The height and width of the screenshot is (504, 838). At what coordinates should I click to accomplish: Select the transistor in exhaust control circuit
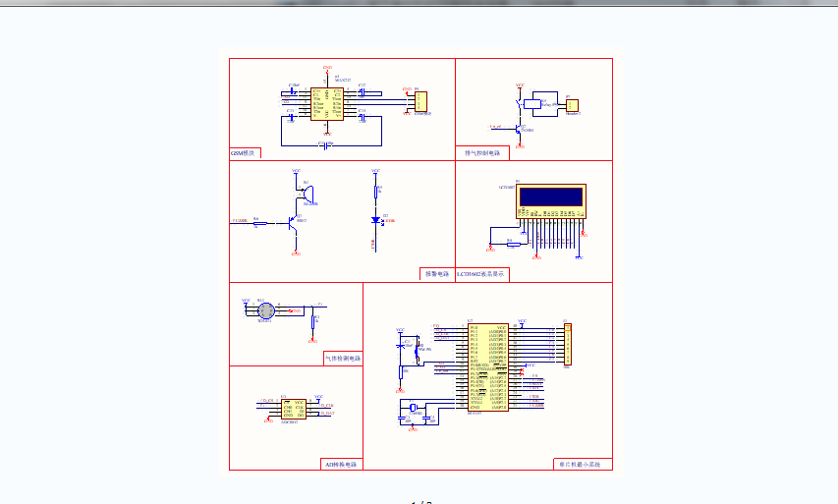click(x=518, y=130)
